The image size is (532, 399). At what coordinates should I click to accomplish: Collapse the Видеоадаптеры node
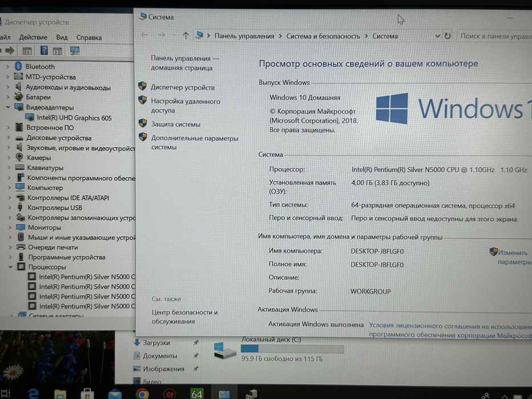pos(8,107)
